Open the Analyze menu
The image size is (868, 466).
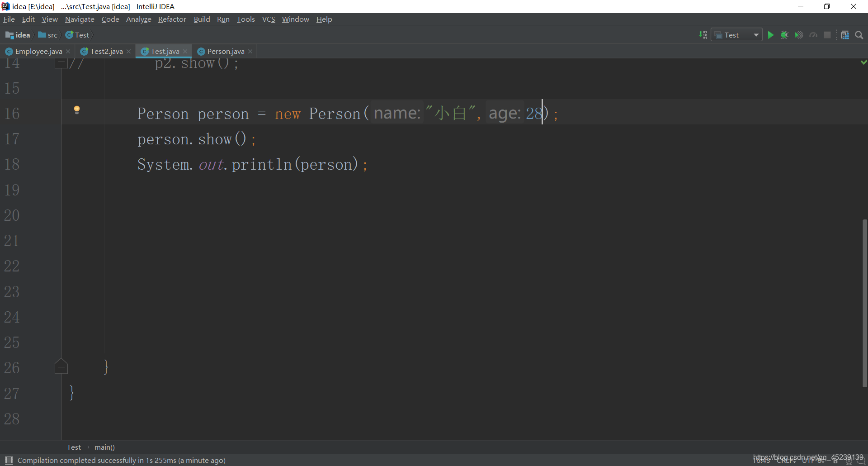138,19
